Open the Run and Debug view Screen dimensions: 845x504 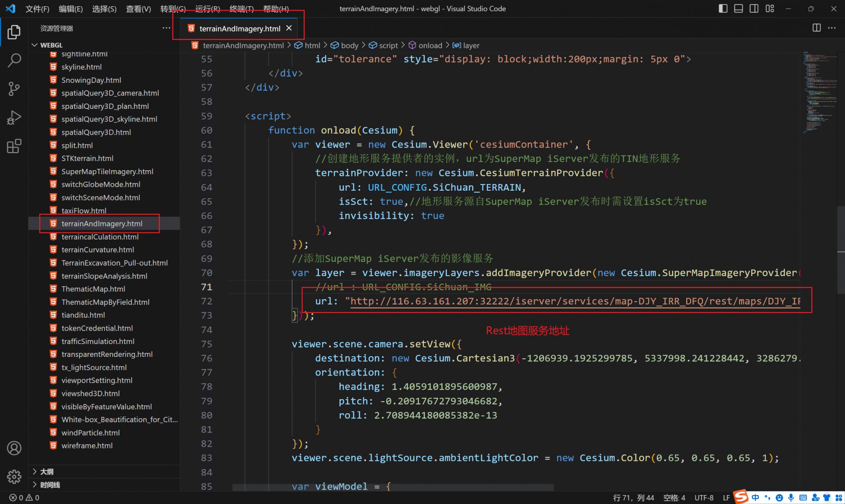coord(14,117)
